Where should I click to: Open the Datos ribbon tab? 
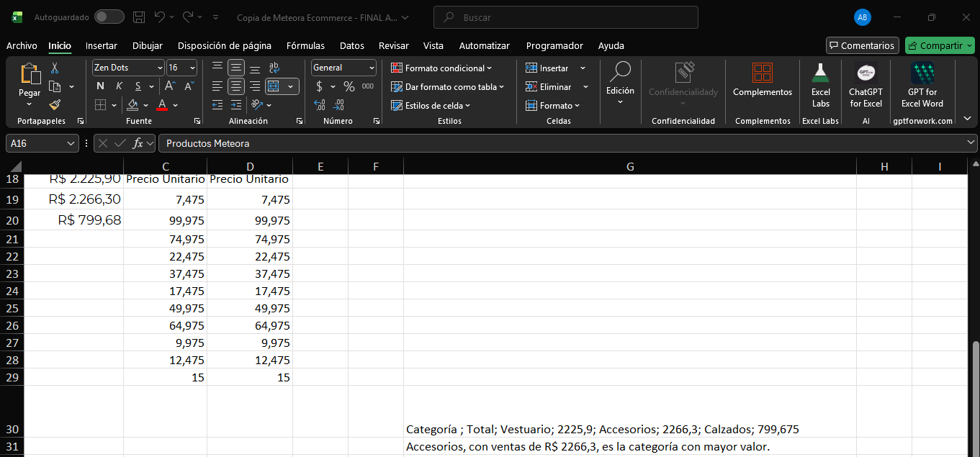pyautogui.click(x=352, y=45)
